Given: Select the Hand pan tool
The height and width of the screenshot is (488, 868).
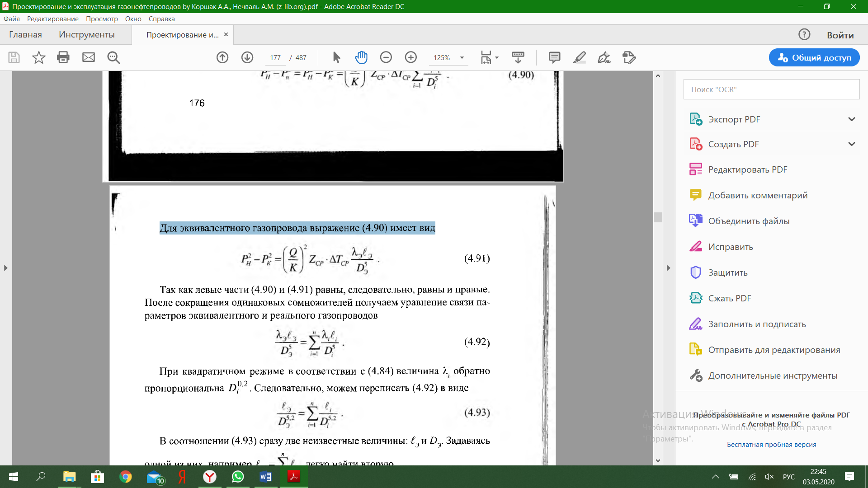Looking at the screenshot, I should [361, 57].
